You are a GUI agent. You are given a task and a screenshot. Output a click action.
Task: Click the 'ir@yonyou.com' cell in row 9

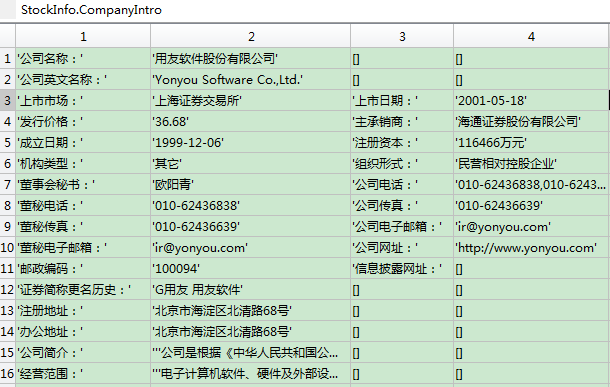tap(531, 227)
